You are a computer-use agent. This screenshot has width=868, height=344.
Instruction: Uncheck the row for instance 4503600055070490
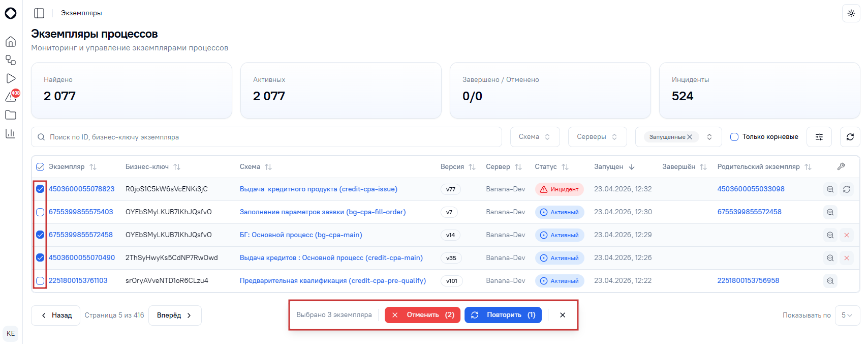pyautogui.click(x=40, y=258)
